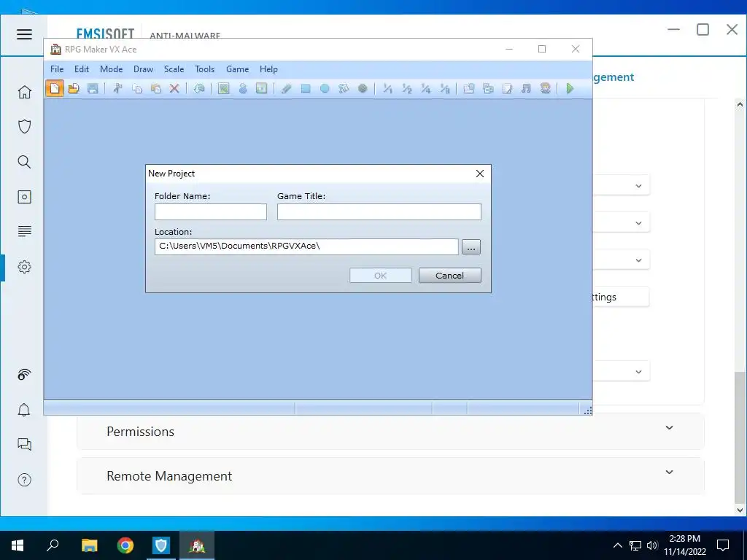Open the Script Editor icon
The image size is (747, 560).
point(508,88)
